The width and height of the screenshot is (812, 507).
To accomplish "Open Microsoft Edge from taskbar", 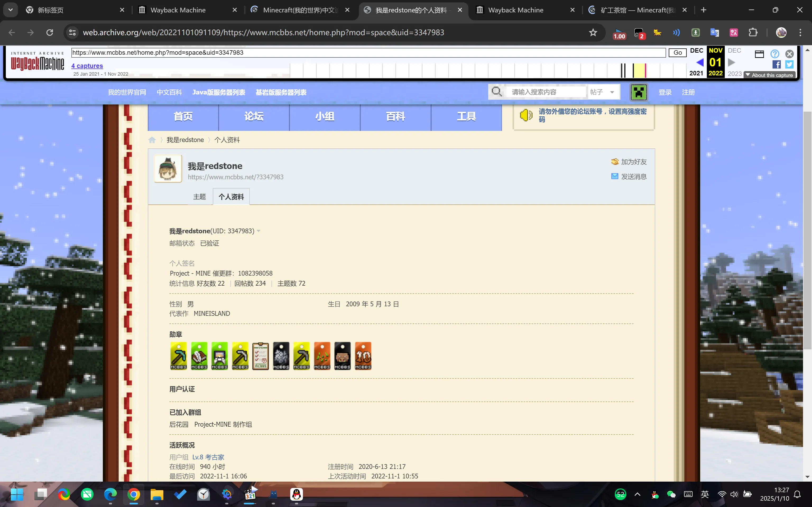I will click(x=110, y=494).
